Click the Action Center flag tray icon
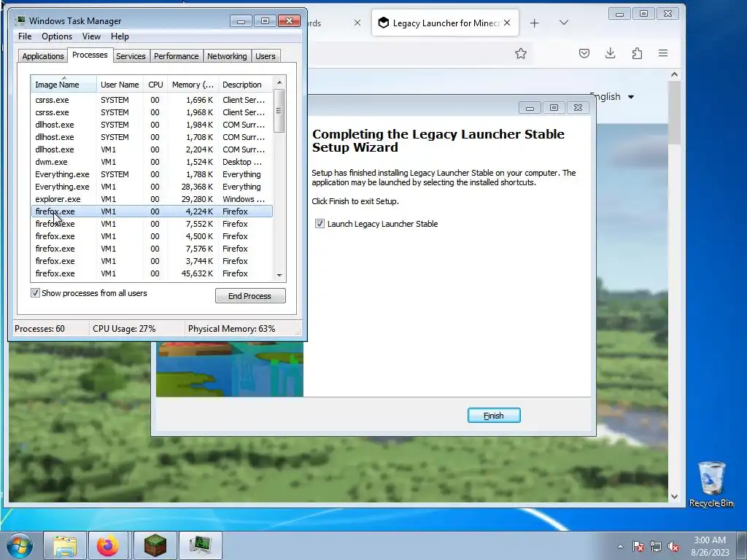 tap(638, 546)
